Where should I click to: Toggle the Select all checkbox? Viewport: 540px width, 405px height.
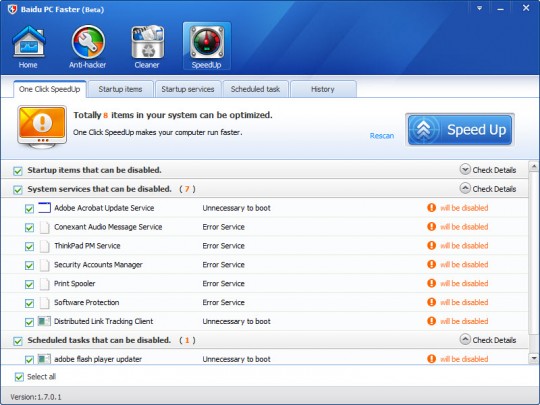click(x=19, y=377)
